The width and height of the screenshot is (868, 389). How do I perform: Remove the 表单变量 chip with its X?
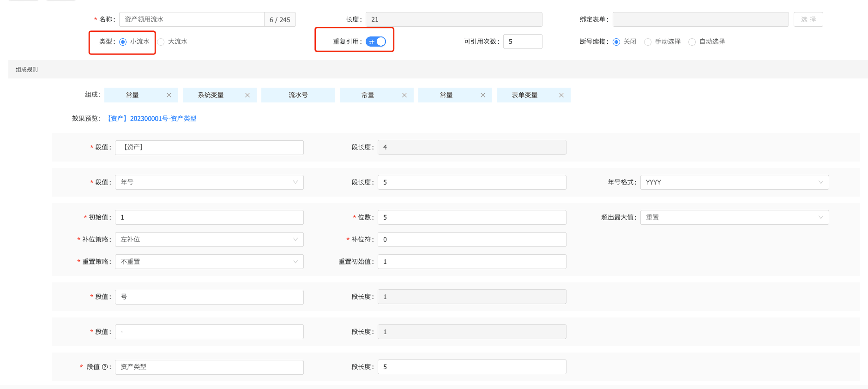click(x=561, y=95)
